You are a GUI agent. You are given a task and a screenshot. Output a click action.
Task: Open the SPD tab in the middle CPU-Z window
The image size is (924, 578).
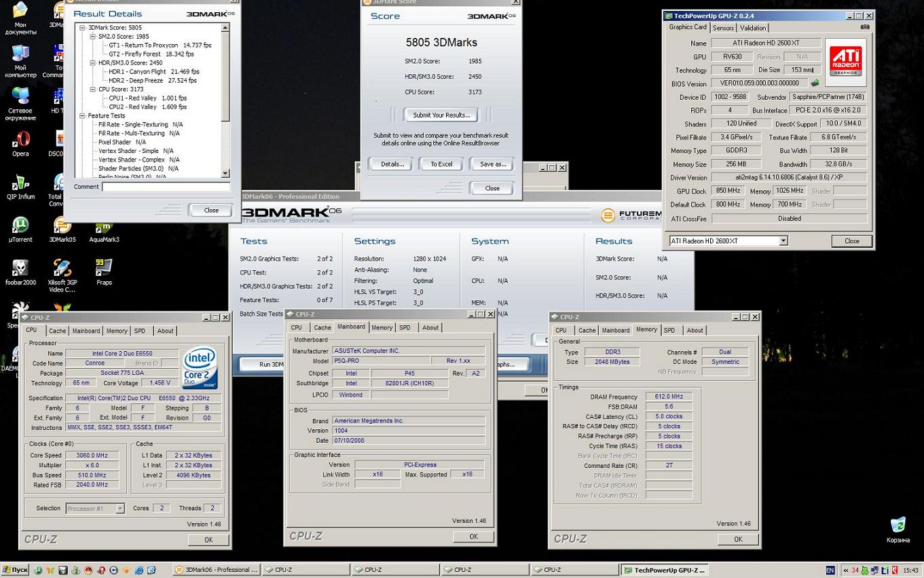[405, 327]
